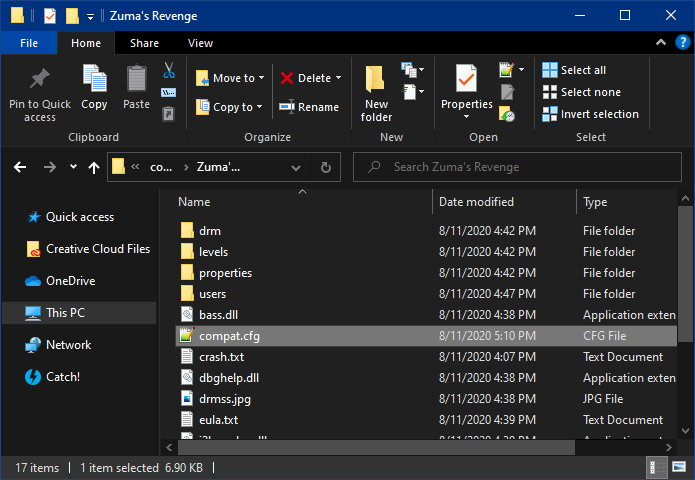This screenshot has height=480, width=695.
Task: Switch to the Home tab
Action: 86,43
